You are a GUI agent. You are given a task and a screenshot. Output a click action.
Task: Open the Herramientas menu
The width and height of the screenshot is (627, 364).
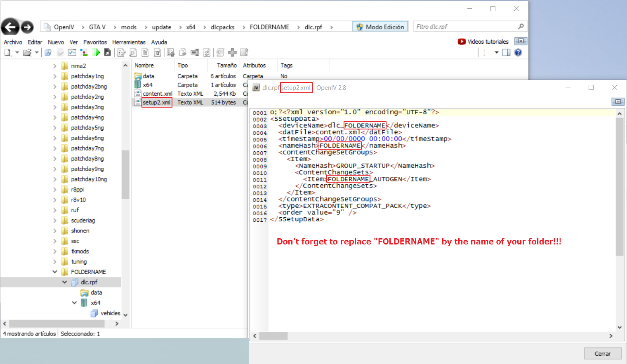[x=129, y=42]
